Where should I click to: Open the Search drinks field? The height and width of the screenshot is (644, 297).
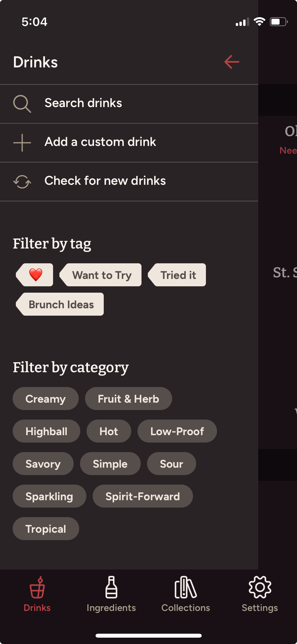(129, 104)
